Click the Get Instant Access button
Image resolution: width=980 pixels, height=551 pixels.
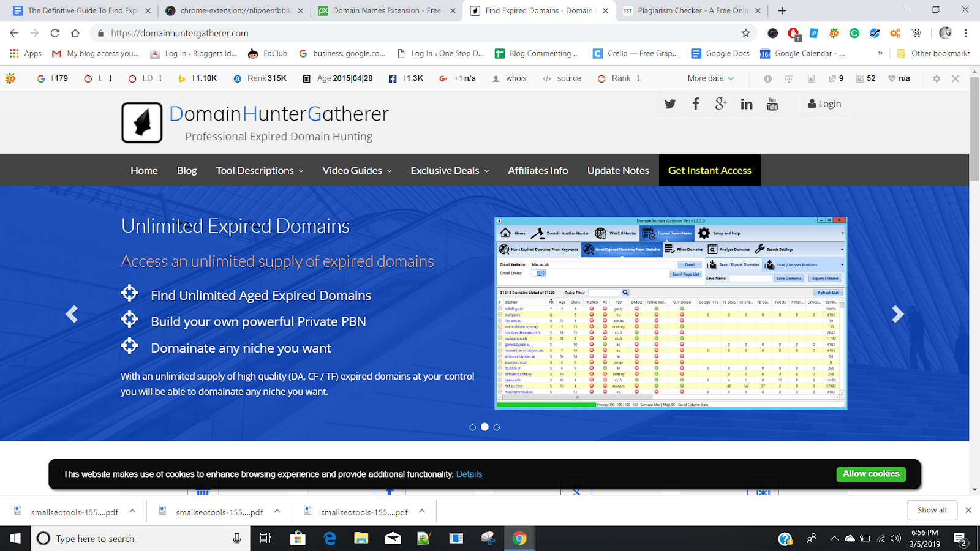pyautogui.click(x=710, y=170)
